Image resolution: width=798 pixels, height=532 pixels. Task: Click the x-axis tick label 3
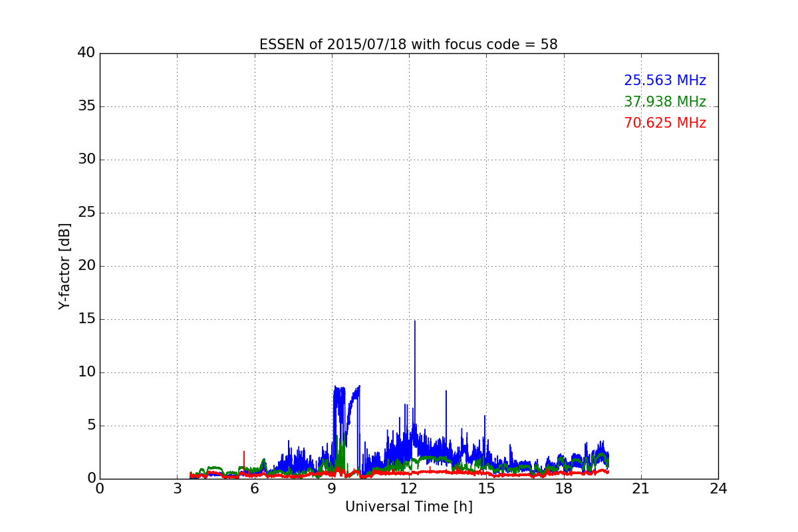click(x=177, y=489)
